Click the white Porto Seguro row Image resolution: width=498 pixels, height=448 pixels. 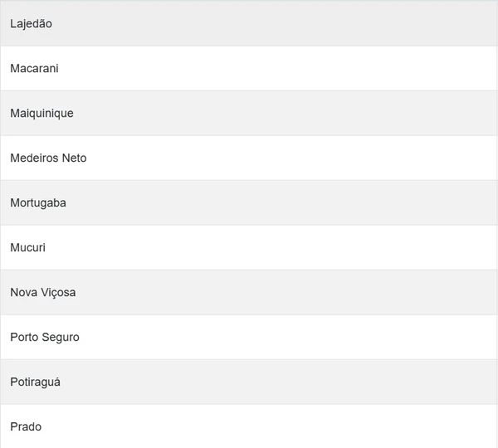tap(290, 338)
